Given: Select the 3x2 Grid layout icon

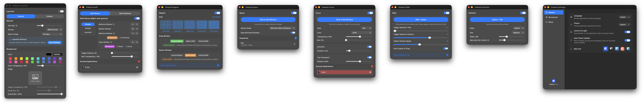Looking at the screenshot, I should point(165,25).
